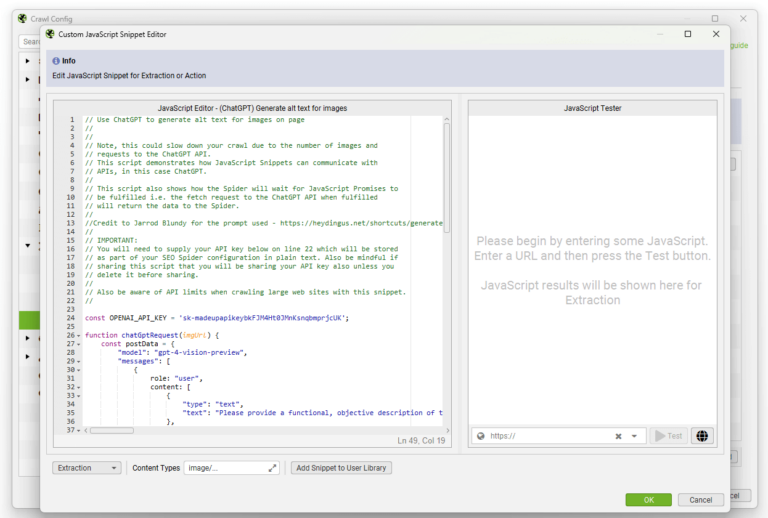Open the URL history dropdown arrow
The width and height of the screenshot is (768, 518).
[634, 436]
